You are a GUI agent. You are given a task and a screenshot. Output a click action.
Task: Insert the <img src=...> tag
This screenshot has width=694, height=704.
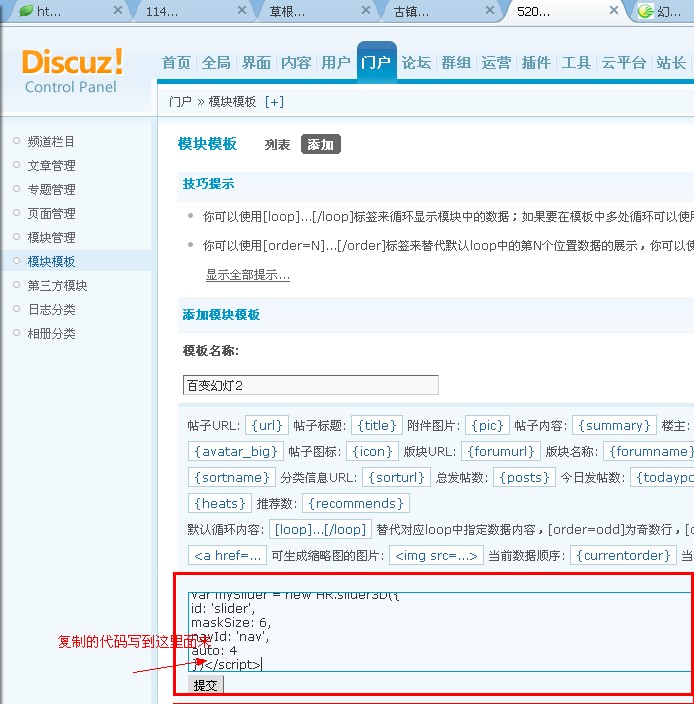coord(436,555)
